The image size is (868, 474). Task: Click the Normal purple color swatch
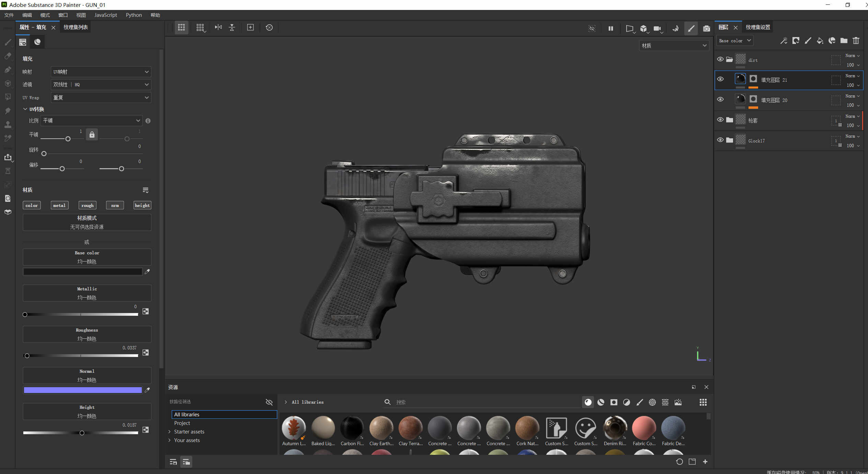pyautogui.click(x=82, y=390)
